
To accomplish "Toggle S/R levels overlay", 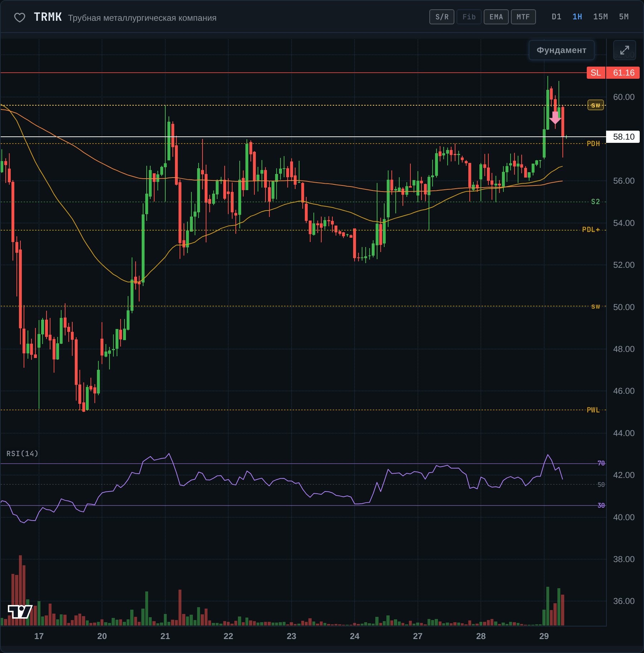I will point(442,17).
